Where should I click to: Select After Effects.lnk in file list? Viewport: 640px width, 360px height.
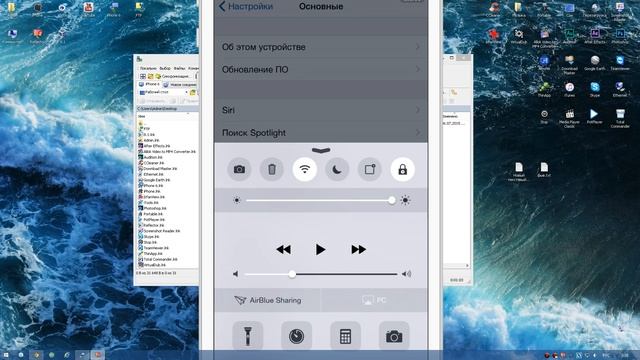154,146
